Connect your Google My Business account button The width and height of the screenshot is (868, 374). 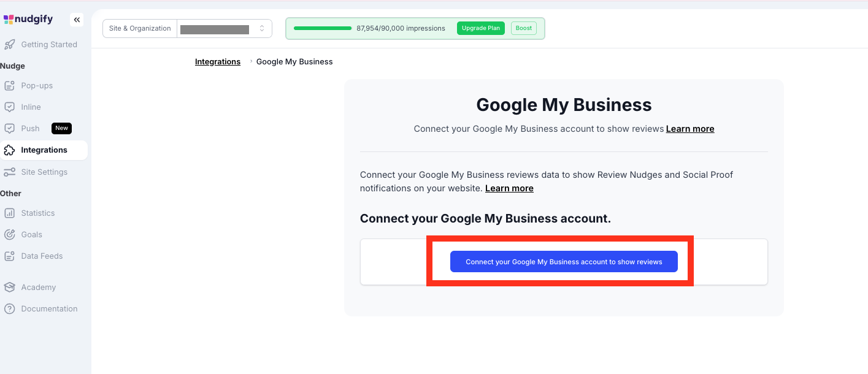coord(564,262)
